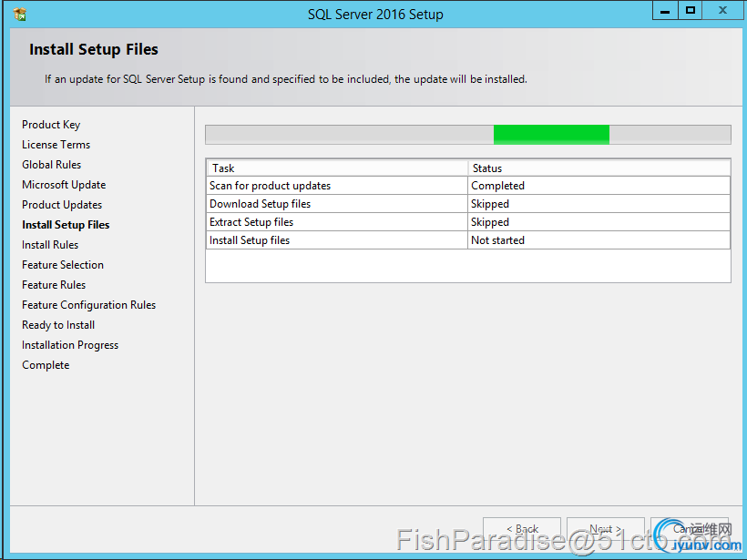Select Install Rules step in sidebar

pos(50,245)
